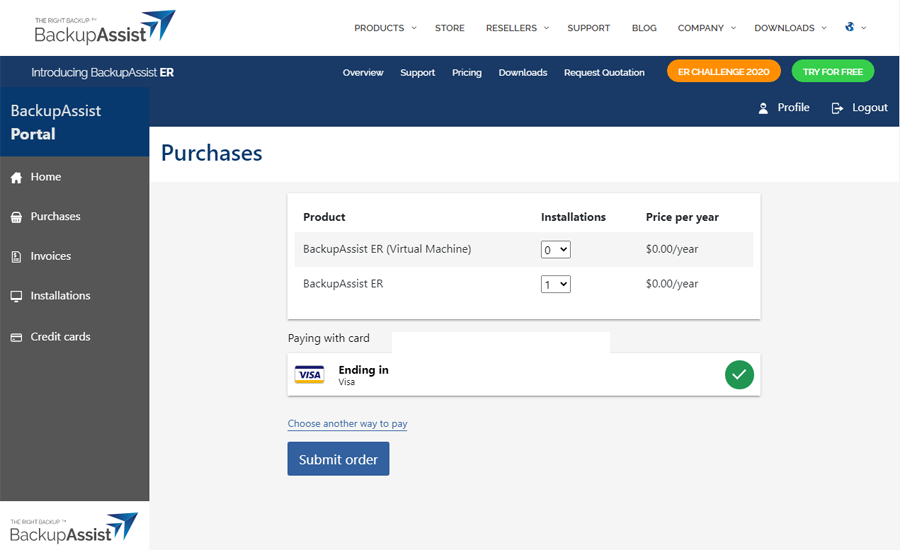The image size is (900, 550).
Task: Open installations dropdown for BackupAssist ER (Virtual Machine)
Action: tap(556, 249)
